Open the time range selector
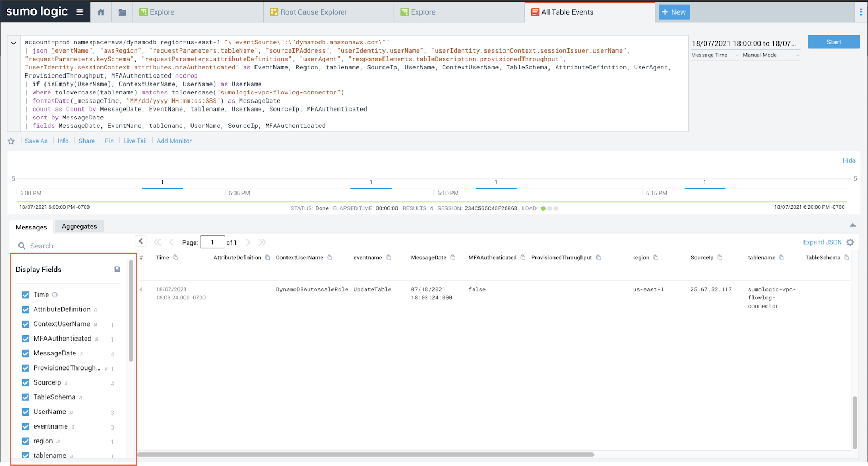Screen dimensions: 868x466 pyautogui.click(x=744, y=43)
